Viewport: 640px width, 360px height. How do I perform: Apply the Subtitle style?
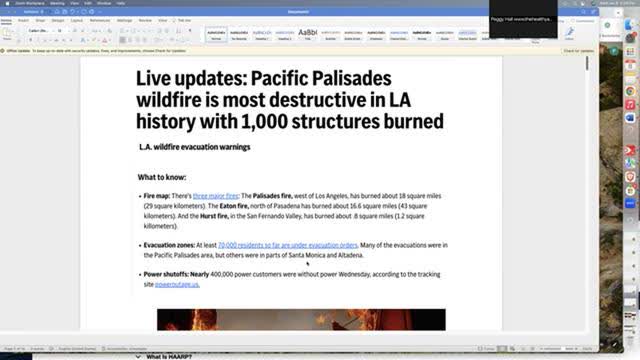[330, 35]
